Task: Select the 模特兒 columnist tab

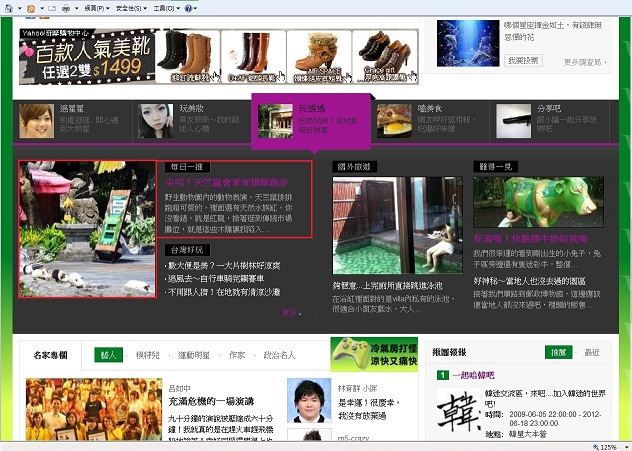Action: pyautogui.click(x=148, y=355)
